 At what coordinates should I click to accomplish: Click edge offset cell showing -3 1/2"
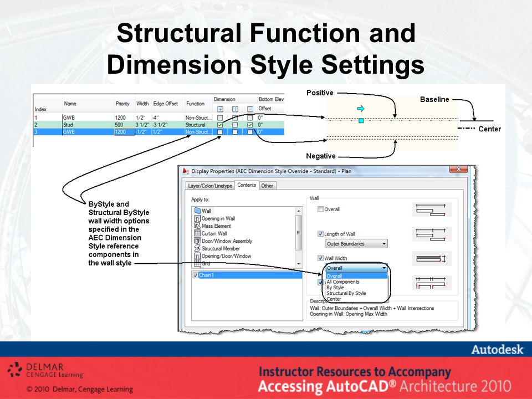(x=167, y=125)
